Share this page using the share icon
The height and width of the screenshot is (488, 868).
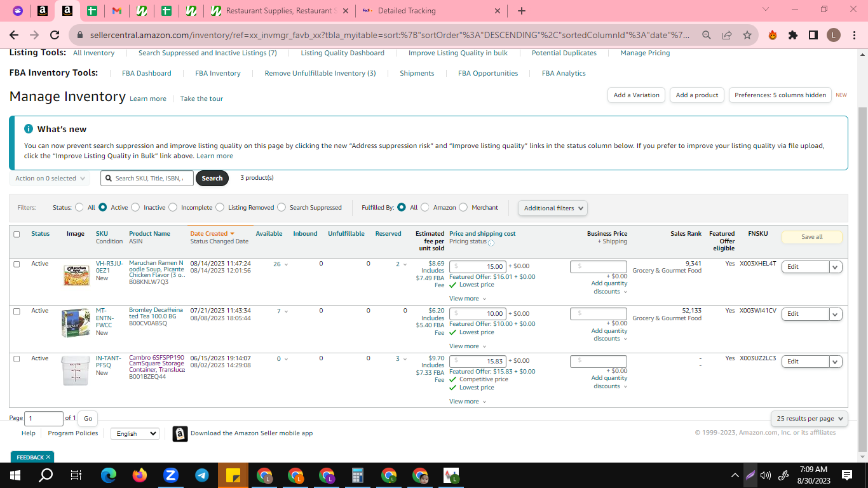[x=727, y=36]
